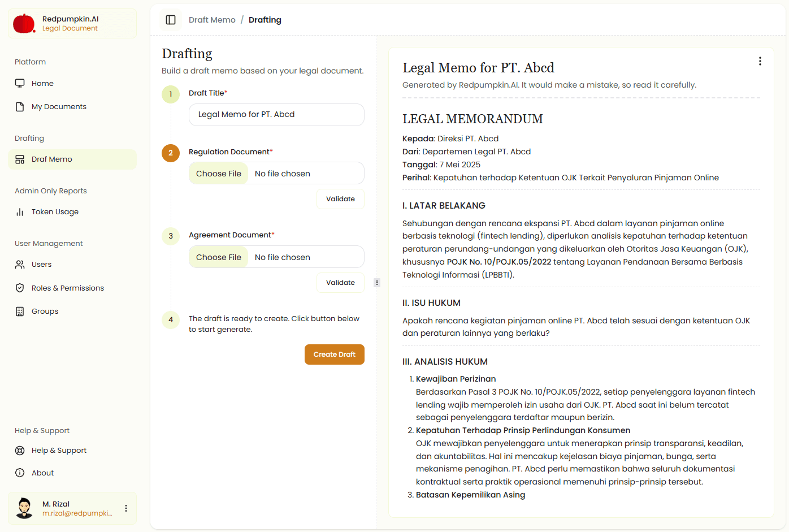This screenshot has width=789, height=532.
Task: Open the memo options three-dot menu
Action: click(x=760, y=61)
